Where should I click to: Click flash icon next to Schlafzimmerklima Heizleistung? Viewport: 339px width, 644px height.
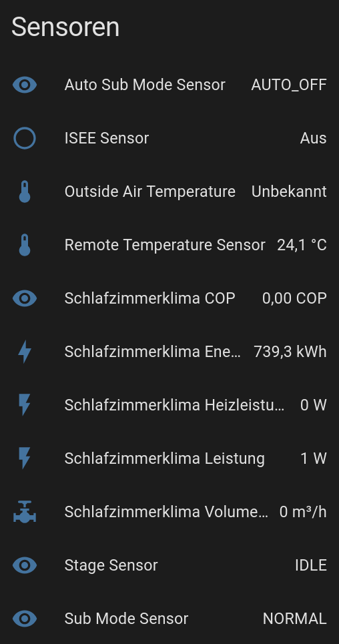pyautogui.click(x=25, y=405)
